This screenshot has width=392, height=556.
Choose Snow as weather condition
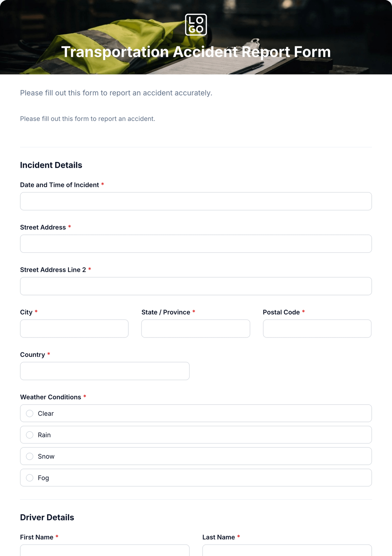click(x=196, y=456)
